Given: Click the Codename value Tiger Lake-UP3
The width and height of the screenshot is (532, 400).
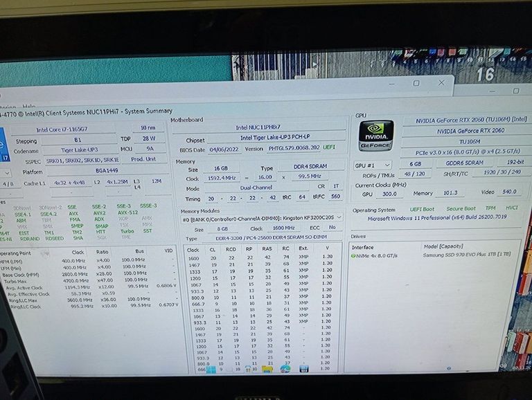Looking at the screenshot, I should (x=79, y=150).
